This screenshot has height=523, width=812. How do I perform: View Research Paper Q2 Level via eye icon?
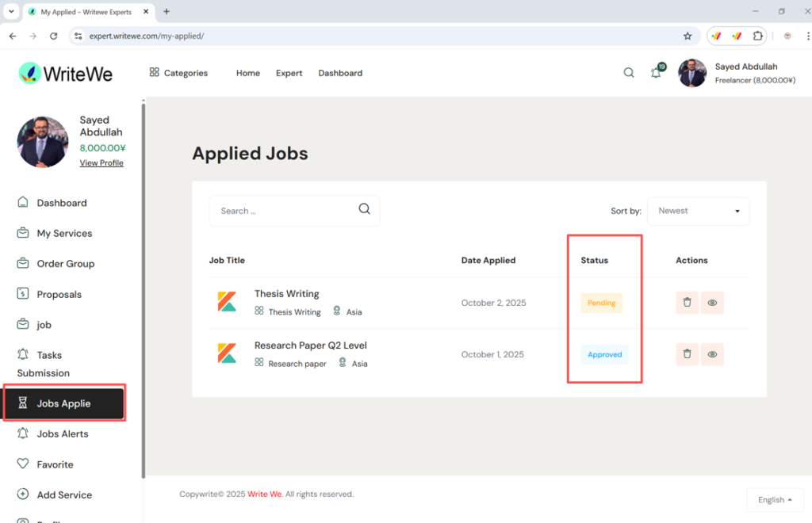pos(712,354)
